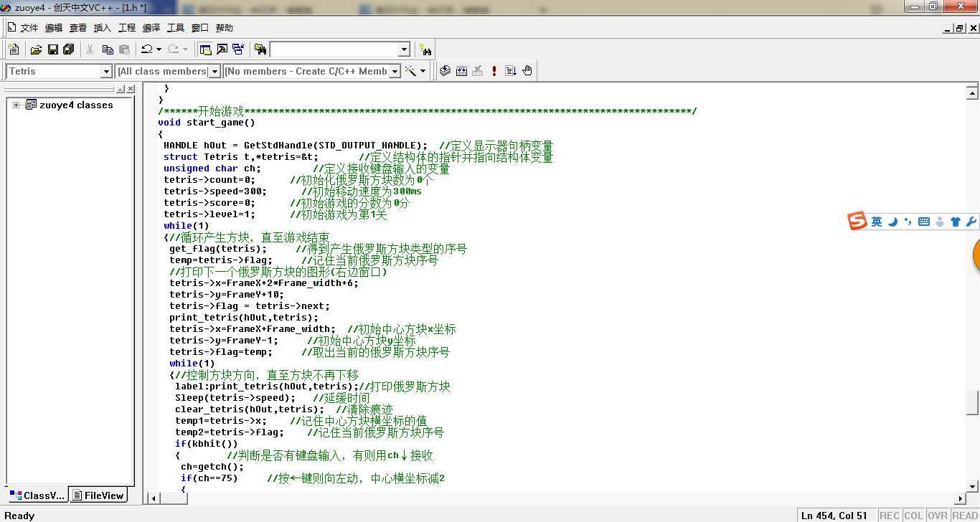Screen dimensions: 980x522
Task: Close the workspace panel with its X button
Action: pyautogui.click(x=131, y=89)
